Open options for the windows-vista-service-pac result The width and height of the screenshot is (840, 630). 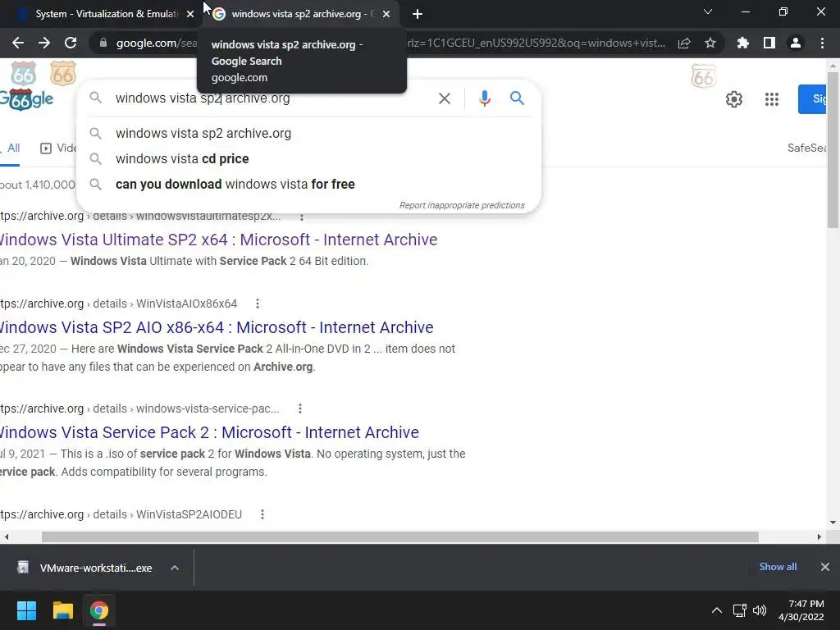(300, 409)
